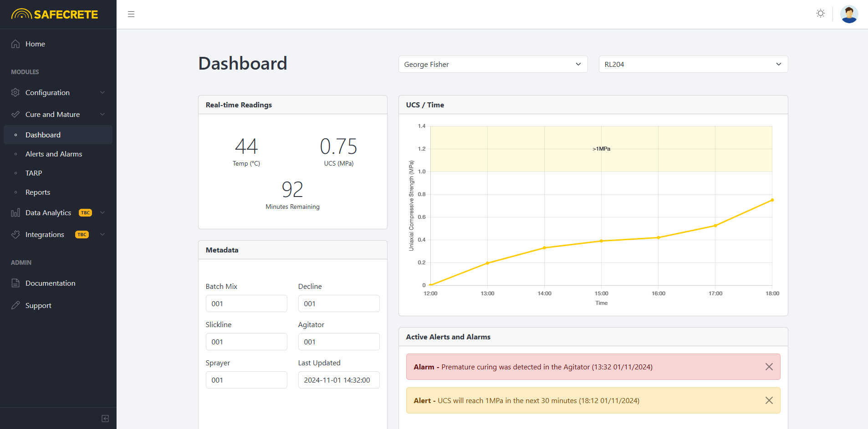Go to the TARP menu item

[x=34, y=173]
